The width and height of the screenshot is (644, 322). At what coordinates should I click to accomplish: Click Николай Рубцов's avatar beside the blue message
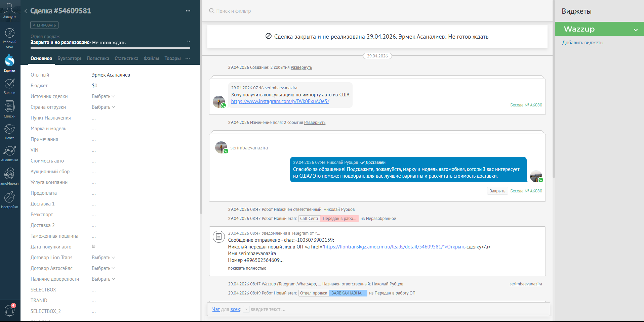(536, 176)
